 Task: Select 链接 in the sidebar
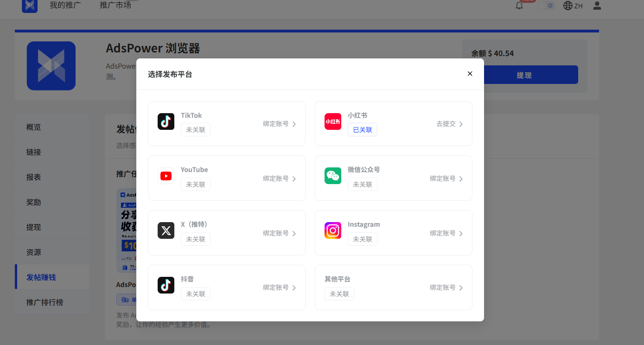pos(52,152)
